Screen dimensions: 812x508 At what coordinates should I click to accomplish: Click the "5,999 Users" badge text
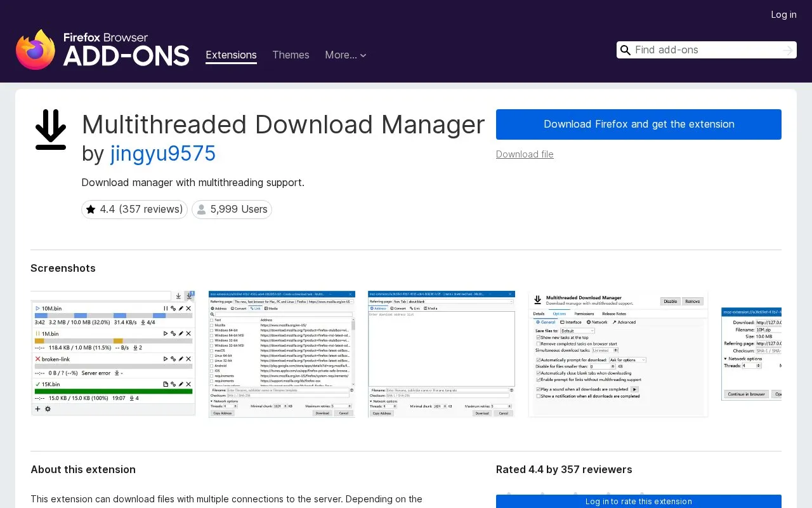pos(239,210)
